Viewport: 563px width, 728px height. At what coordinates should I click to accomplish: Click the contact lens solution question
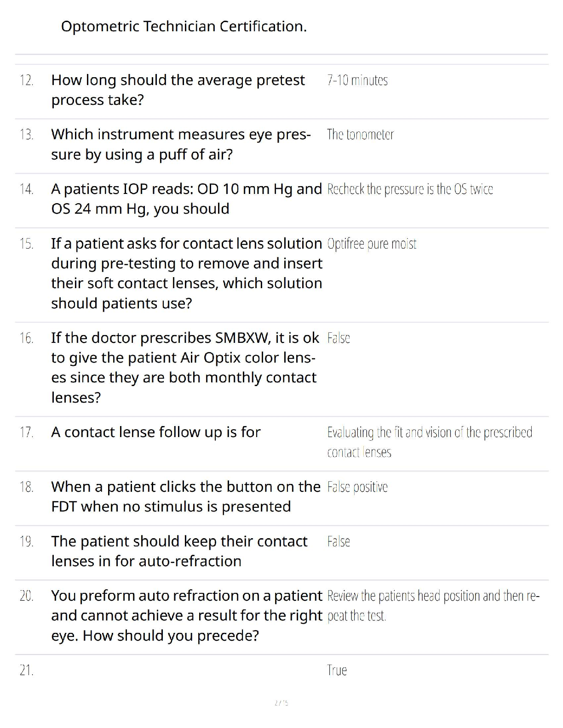[186, 273]
